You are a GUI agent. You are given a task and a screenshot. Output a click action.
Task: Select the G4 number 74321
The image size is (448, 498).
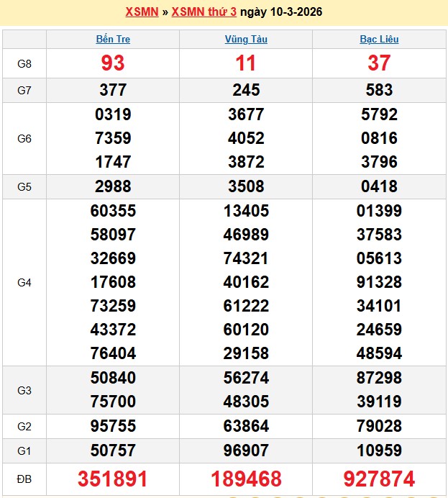(x=246, y=258)
